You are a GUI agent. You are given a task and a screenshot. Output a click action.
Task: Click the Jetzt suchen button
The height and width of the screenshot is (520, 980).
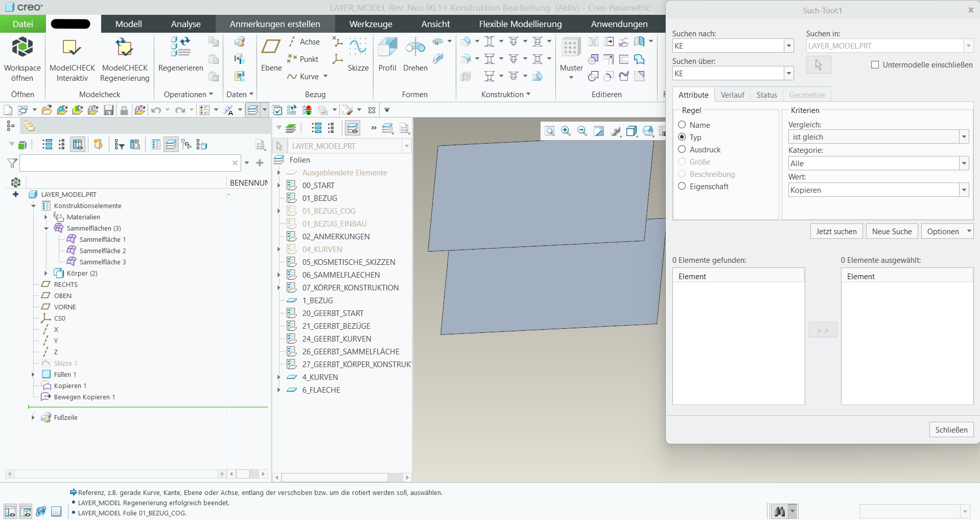click(836, 232)
